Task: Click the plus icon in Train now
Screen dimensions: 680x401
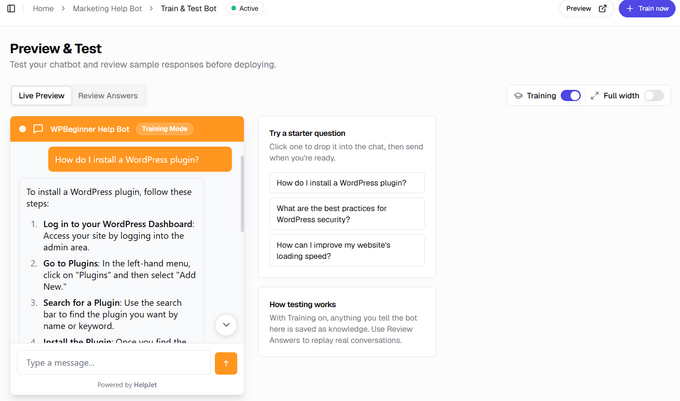Action: pos(630,9)
